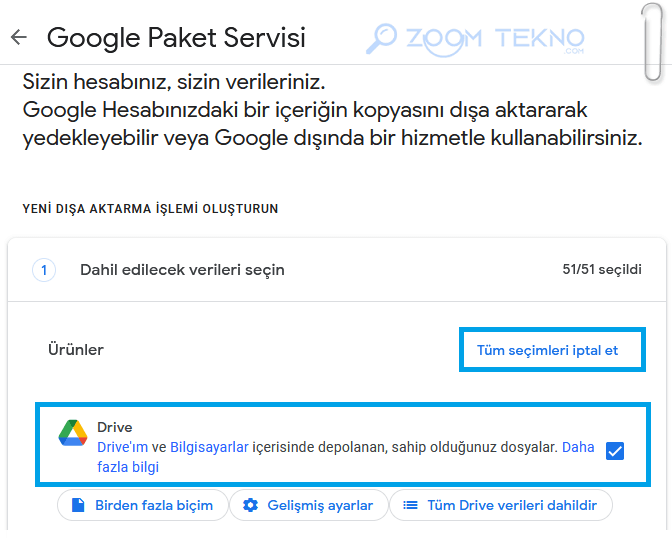This screenshot has height=538, width=672.
Task: Open Gelişmiş ayarlar advanced settings
Action: click(x=309, y=505)
